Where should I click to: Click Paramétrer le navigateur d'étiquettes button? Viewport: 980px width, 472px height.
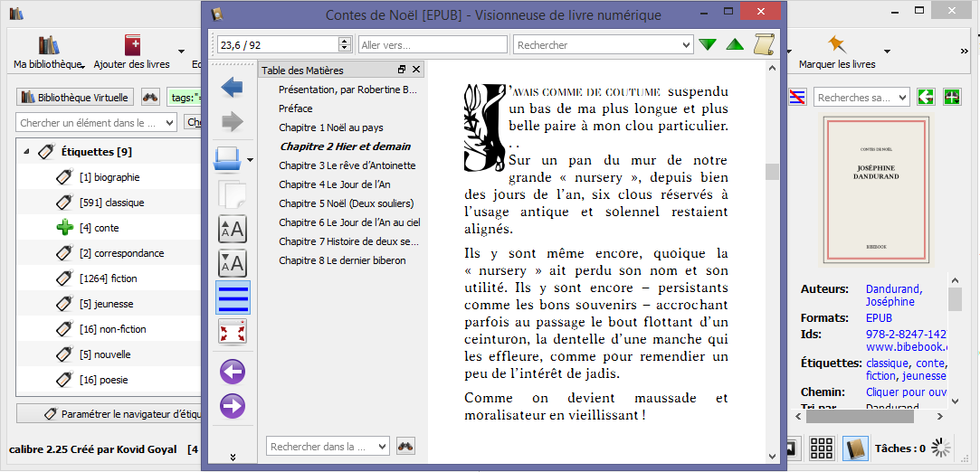(x=109, y=413)
